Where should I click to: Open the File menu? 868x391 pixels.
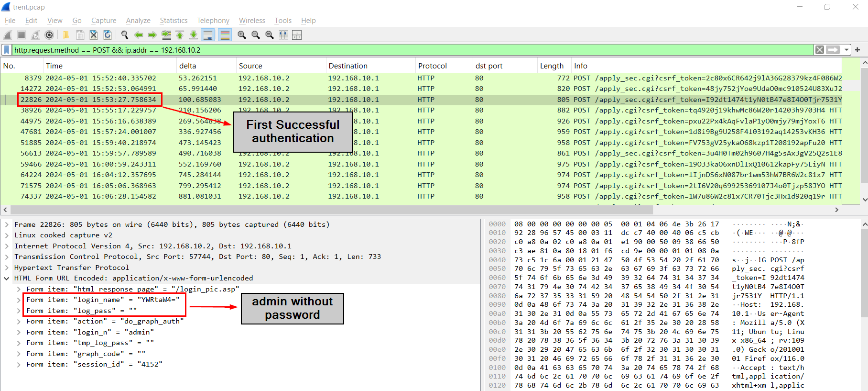tap(10, 21)
